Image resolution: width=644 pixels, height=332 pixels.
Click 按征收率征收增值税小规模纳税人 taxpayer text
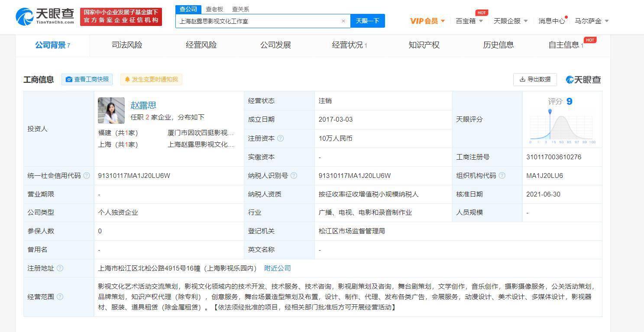[x=369, y=194]
